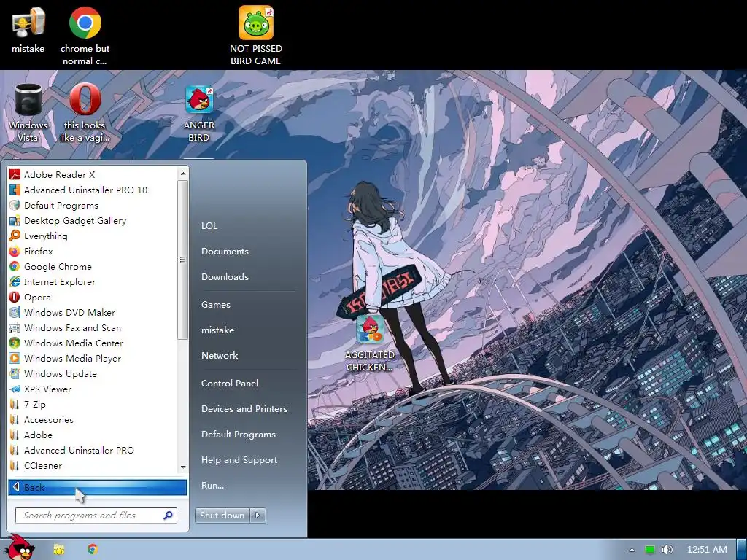
Task: Launch the AGGITATED CHICKEN desktop icon
Action: (370, 343)
